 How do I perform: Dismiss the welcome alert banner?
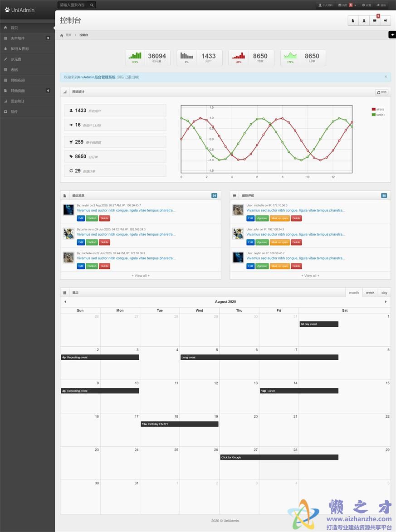pos(386,77)
